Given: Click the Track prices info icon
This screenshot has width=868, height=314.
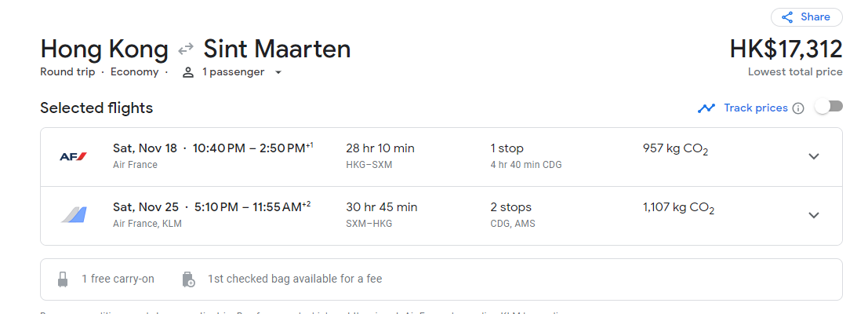Looking at the screenshot, I should 798,108.
